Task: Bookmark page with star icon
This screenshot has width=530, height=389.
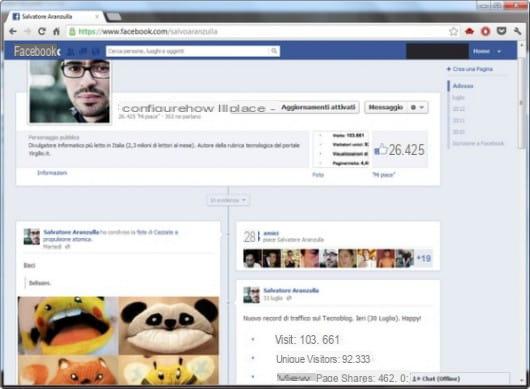Action: click(x=453, y=31)
